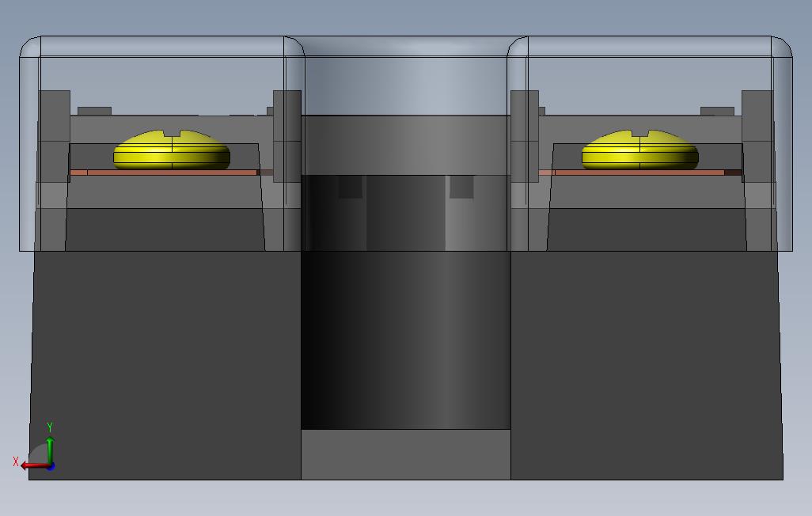Select the left small notch on central cylinder

click(350, 187)
